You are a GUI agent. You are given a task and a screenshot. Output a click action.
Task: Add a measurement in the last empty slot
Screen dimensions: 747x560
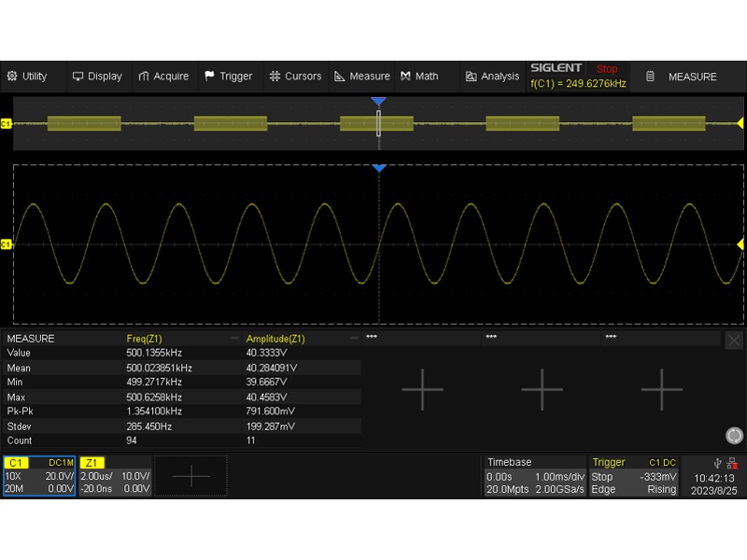click(x=661, y=388)
